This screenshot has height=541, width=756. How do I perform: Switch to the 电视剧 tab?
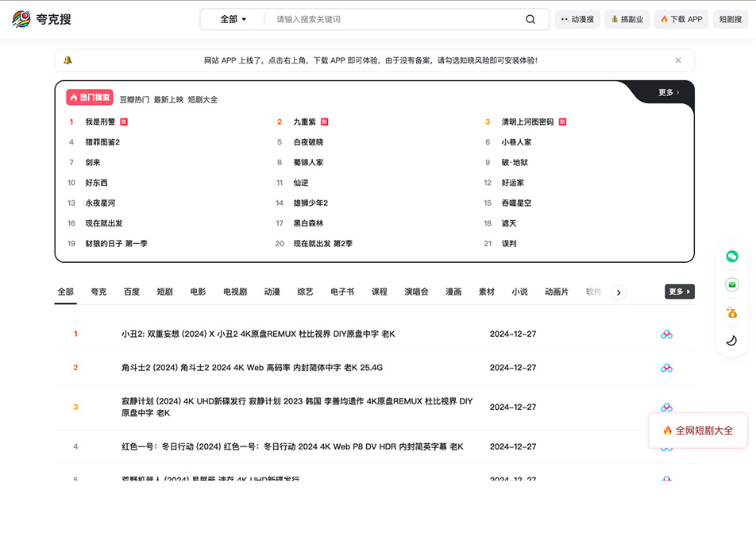click(x=234, y=292)
